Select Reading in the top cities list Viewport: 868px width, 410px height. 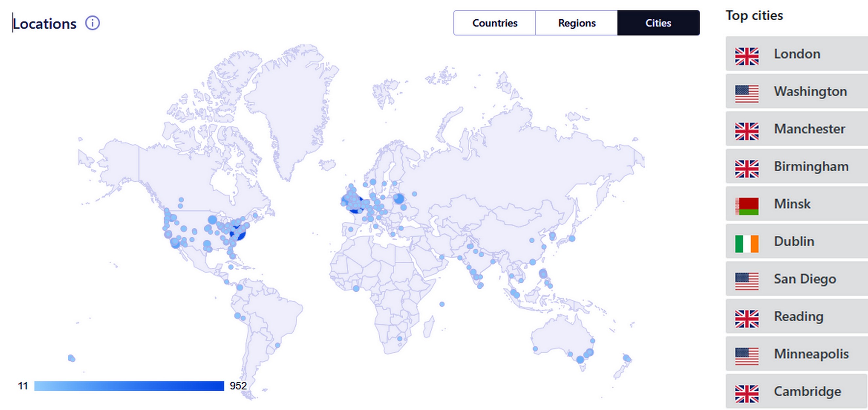(798, 316)
